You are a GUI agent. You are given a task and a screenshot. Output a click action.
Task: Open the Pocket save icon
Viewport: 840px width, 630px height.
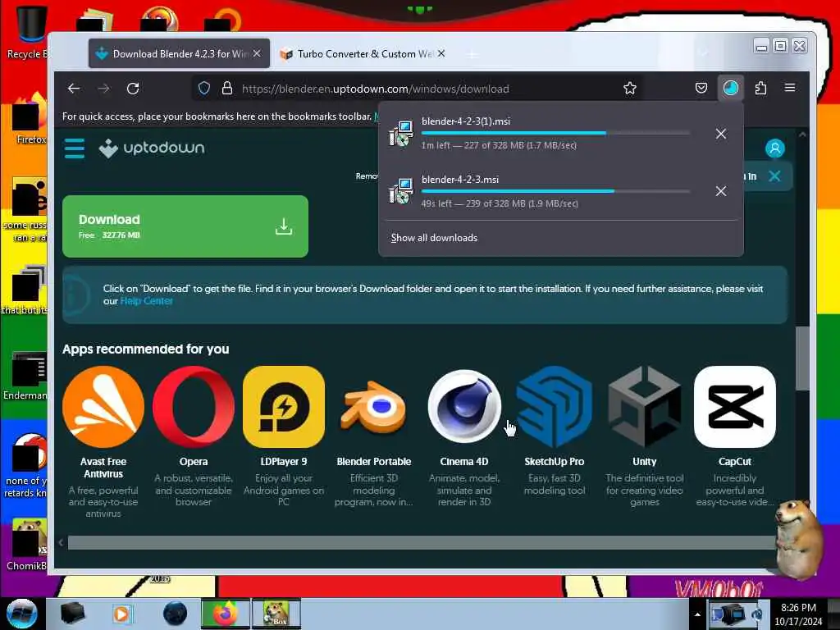tap(701, 88)
